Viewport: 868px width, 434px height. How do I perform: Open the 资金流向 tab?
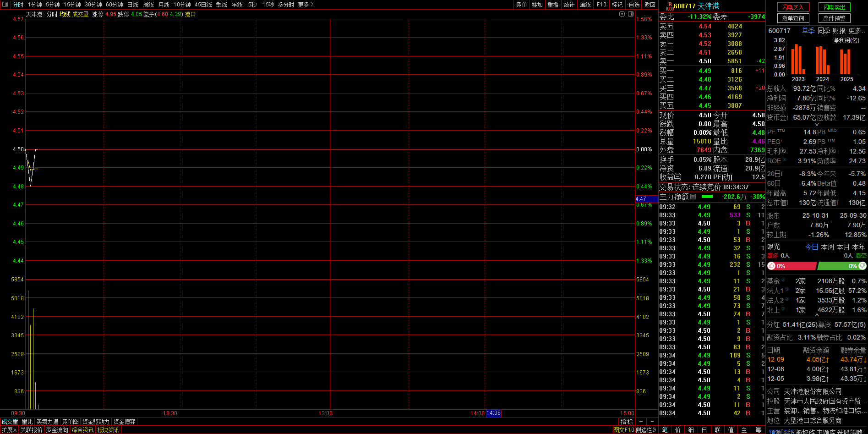[57, 430]
